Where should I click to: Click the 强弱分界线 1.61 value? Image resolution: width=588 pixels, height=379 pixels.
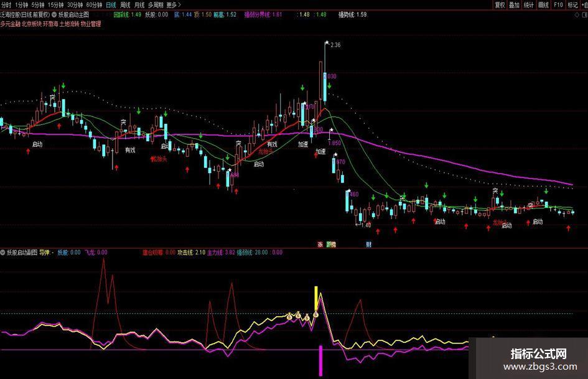pos(263,15)
